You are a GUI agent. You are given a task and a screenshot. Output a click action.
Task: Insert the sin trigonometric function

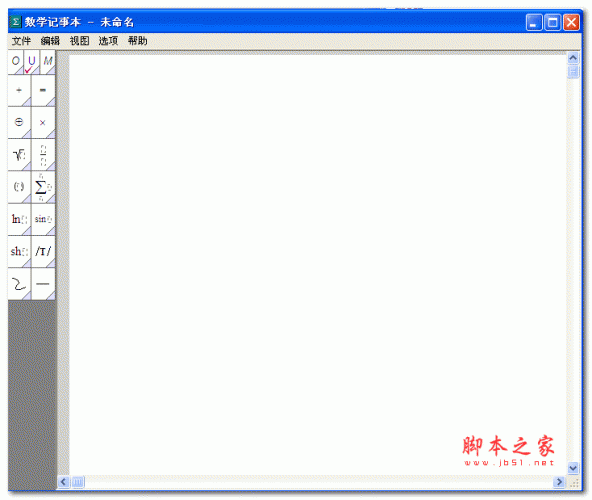[43, 219]
